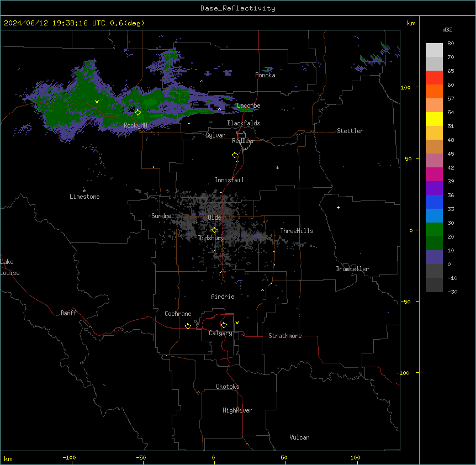Click the -30 value on the dBZ scale

pos(452,292)
